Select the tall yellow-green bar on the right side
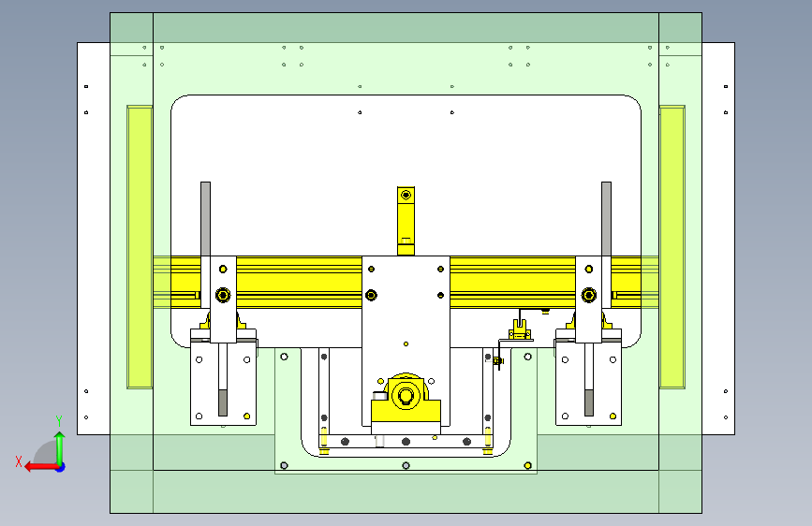The height and width of the screenshot is (526, 812). pyautogui.click(x=672, y=247)
